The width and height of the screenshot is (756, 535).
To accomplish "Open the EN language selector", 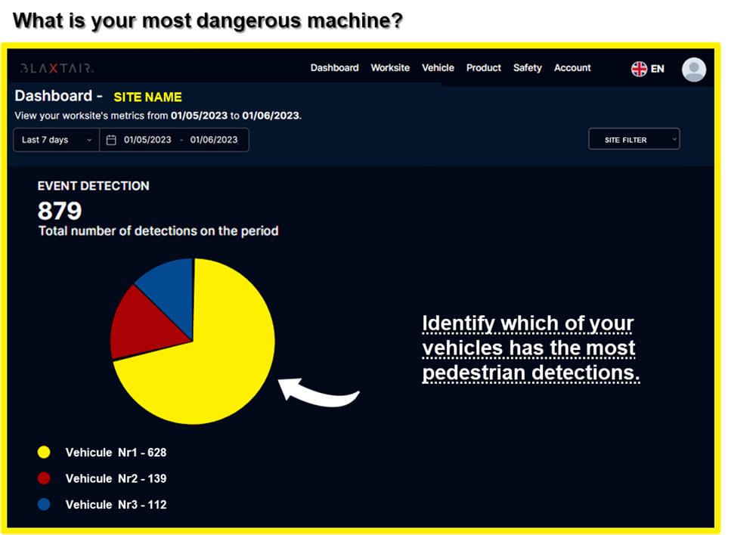I will click(657, 69).
